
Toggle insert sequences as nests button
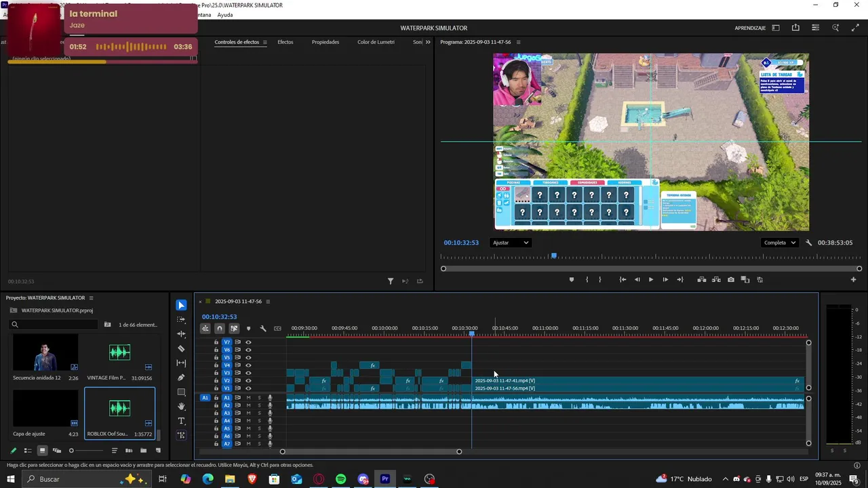(205, 329)
